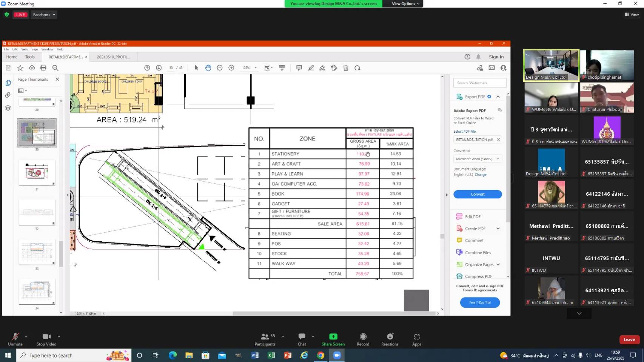Click the Record meeting icon
This screenshot has width=644, height=362.
[363, 337]
